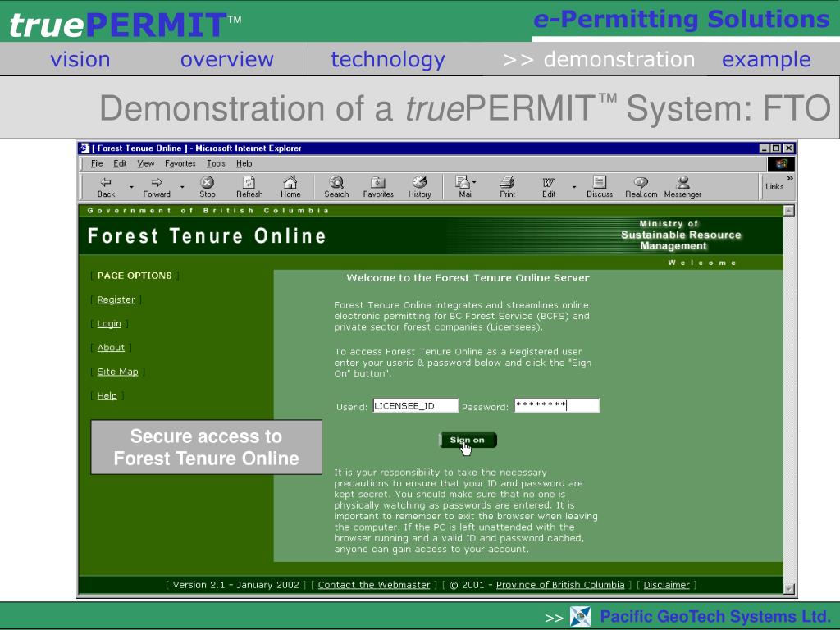Click the scrollbar down arrow
Screen dimensions: 840x630
tap(788, 589)
